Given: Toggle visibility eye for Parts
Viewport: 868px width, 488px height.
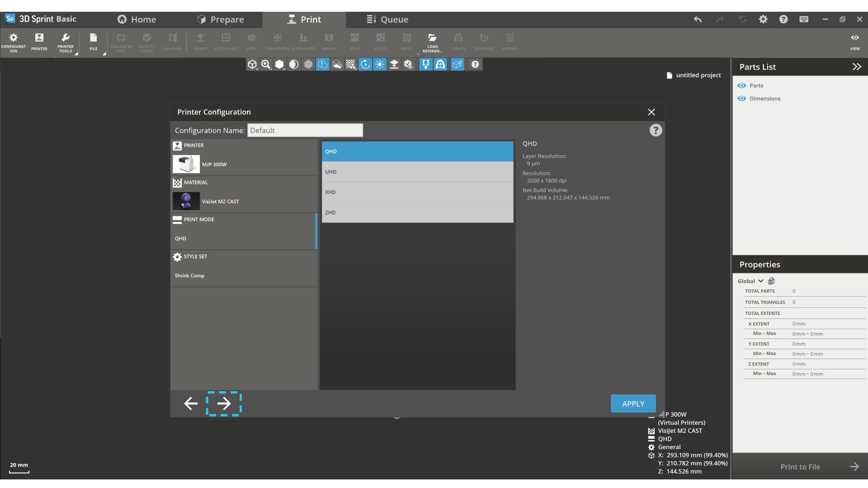Looking at the screenshot, I should 742,85.
